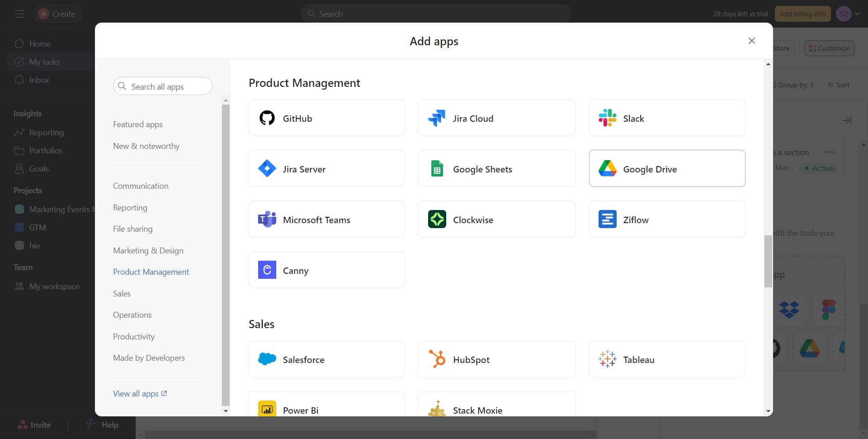Select the Ziflow integration
This screenshot has height=439, width=868.
coord(666,219)
